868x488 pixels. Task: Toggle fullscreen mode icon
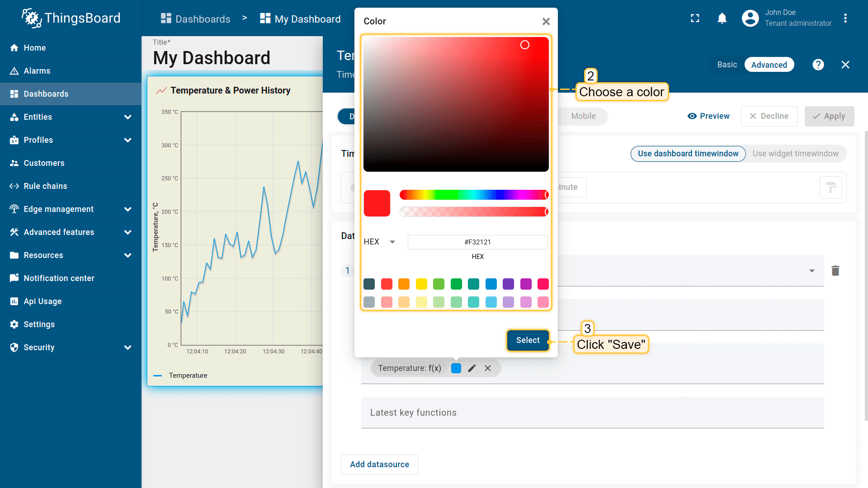click(695, 18)
